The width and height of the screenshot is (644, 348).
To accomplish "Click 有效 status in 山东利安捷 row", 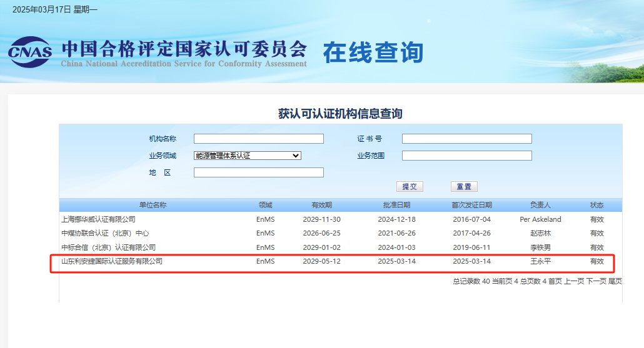I will [x=596, y=261].
